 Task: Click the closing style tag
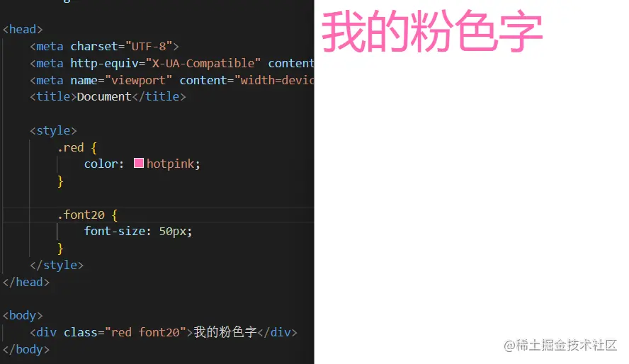(x=57, y=265)
